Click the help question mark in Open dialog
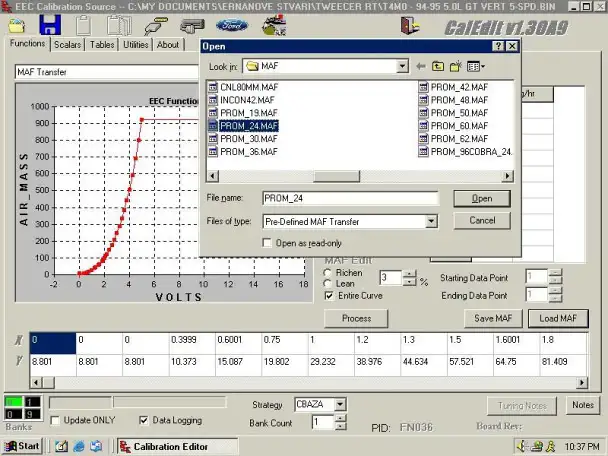The height and width of the screenshot is (456, 608). coord(498,46)
